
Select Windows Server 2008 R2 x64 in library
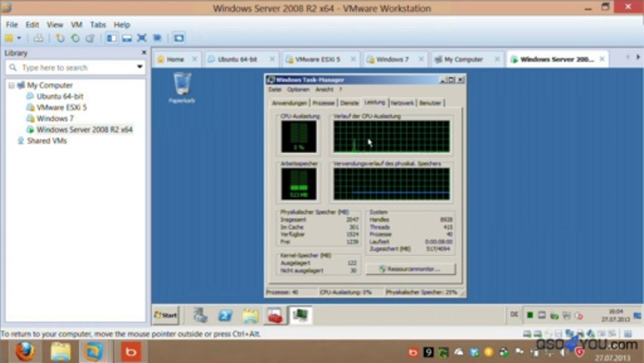(84, 130)
